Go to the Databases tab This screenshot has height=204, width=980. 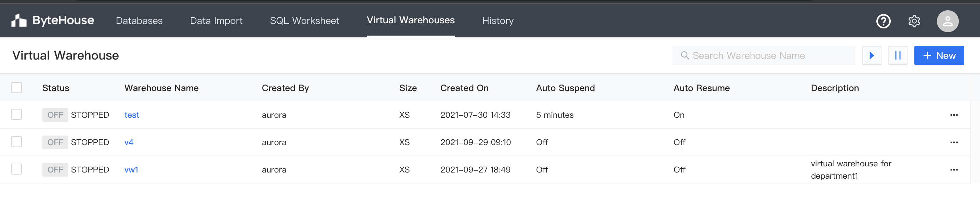tap(139, 21)
